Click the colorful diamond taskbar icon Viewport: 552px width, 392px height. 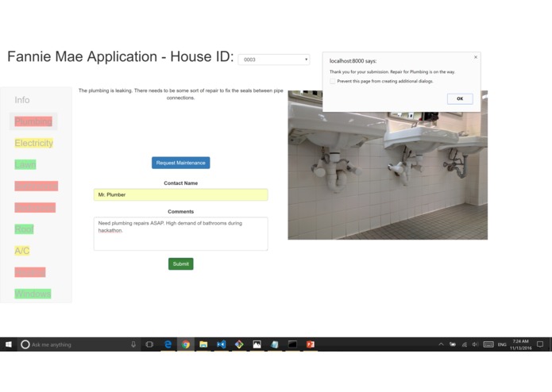point(239,344)
